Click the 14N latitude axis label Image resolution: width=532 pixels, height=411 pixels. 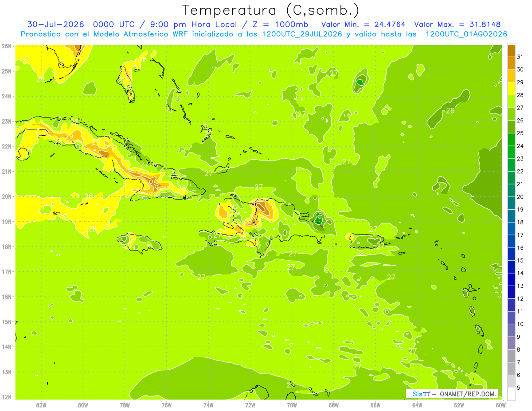pyautogui.click(x=6, y=347)
